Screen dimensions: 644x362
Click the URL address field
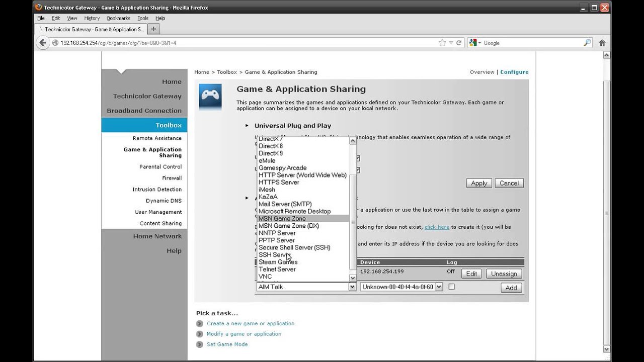point(247,43)
